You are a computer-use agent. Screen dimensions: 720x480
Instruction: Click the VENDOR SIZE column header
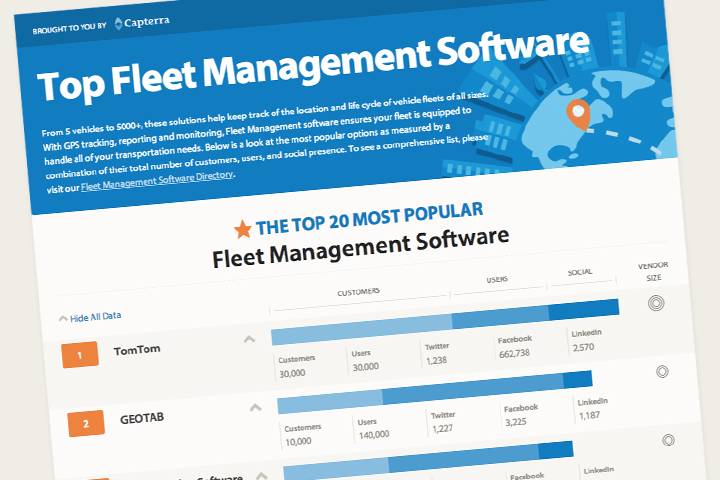[x=653, y=271]
